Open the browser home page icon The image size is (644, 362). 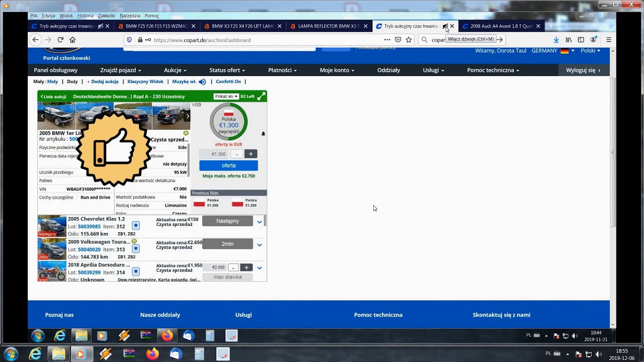(x=72, y=40)
